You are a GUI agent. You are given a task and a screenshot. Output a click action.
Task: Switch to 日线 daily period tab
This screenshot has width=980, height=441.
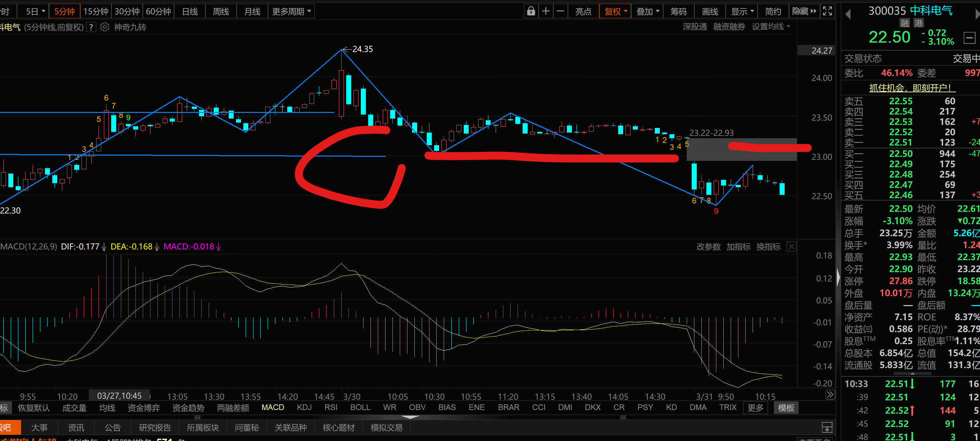pos(189,11)
